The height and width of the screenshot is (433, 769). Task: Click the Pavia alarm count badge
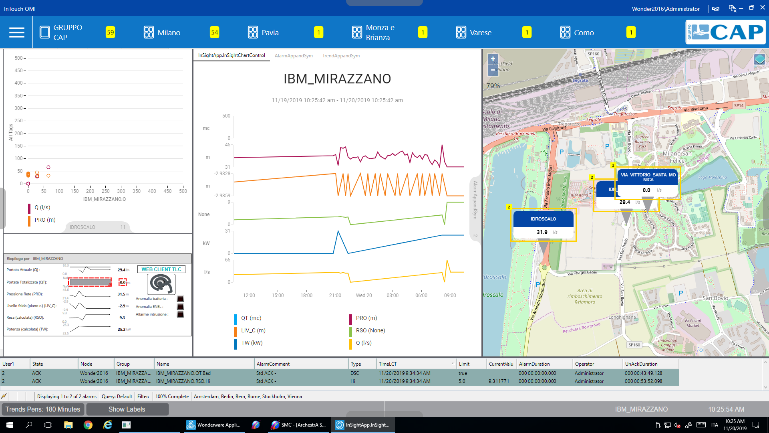(x=318, y=32)
